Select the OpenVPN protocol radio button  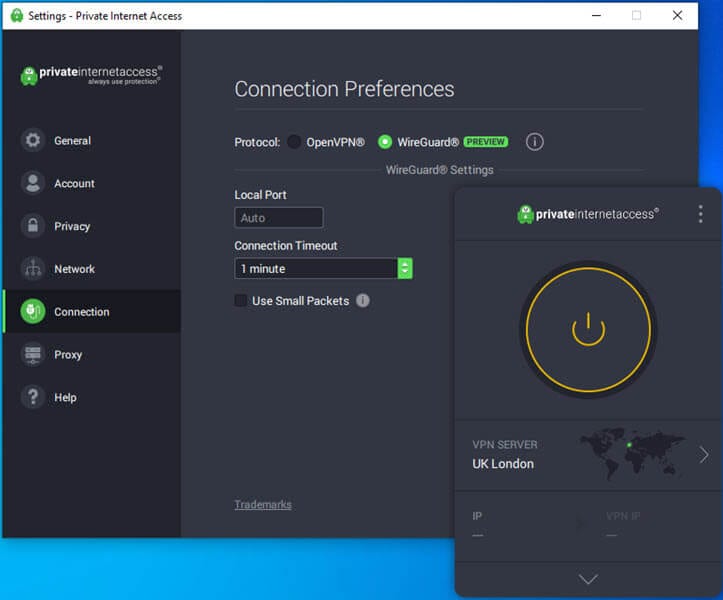coord(294,142)
